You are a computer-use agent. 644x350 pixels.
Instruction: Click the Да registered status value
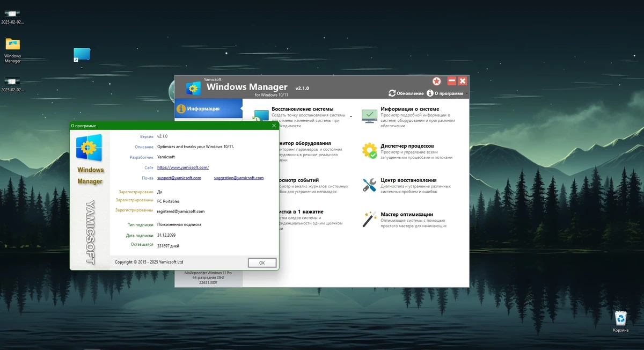[159, 191]
